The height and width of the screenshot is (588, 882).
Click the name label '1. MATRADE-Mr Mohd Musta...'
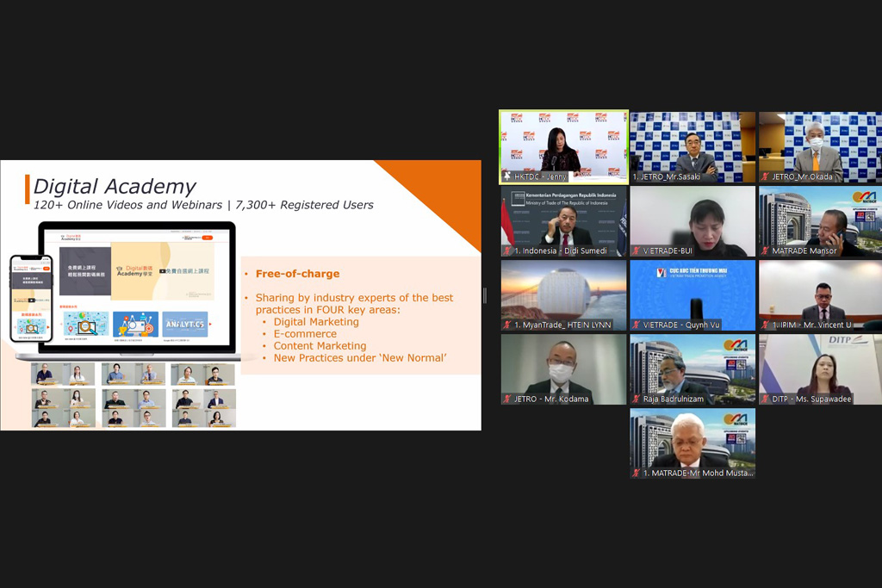pos(698,473)
